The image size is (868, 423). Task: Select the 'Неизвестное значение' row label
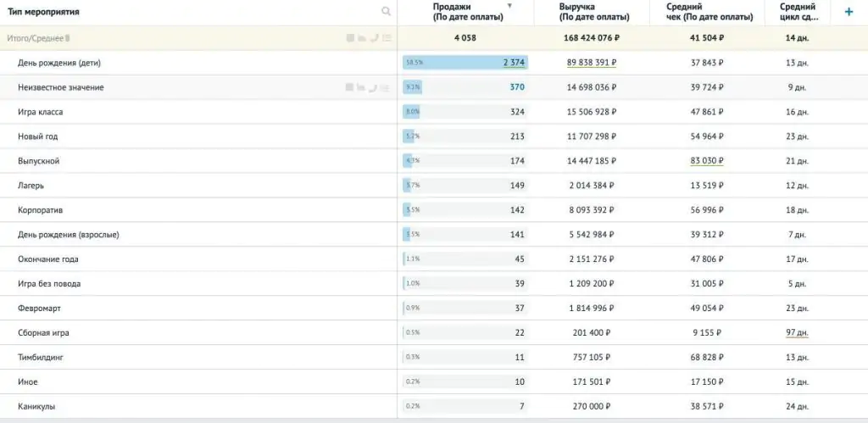61,87
